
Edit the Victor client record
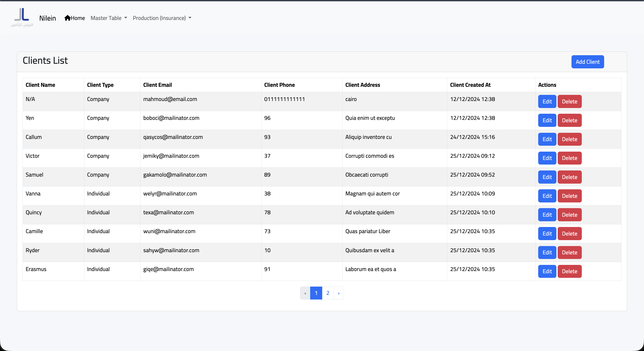(x=547, y=158)
